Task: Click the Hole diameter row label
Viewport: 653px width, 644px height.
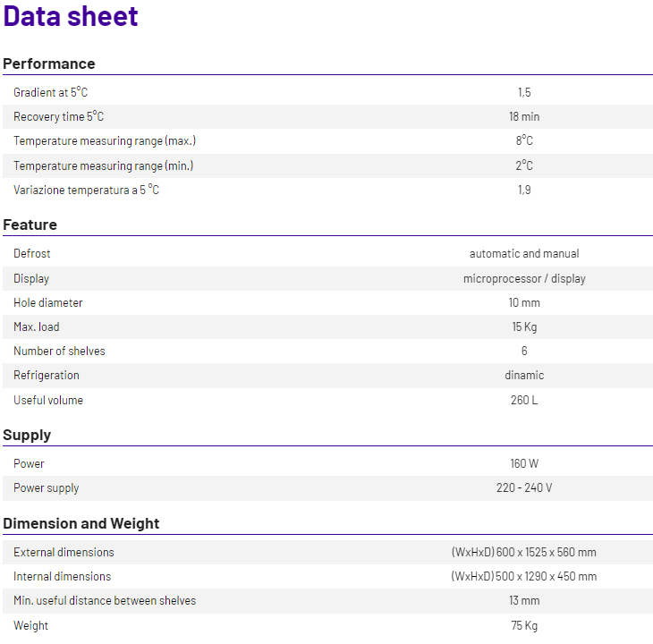Action: click(48, 302)
